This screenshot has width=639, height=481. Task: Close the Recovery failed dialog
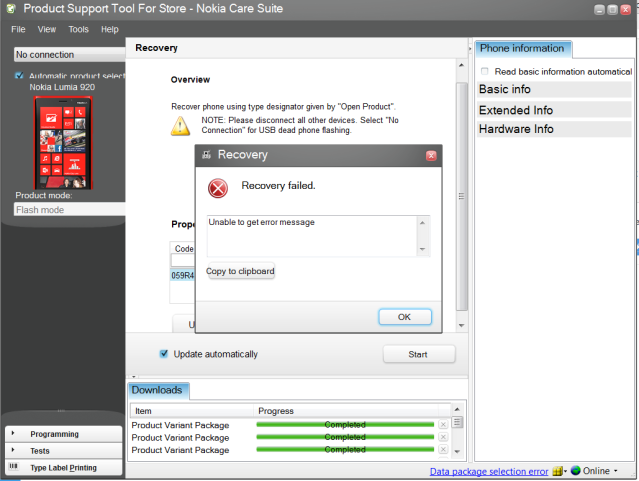pyautogui.click(x=431, y=155)
